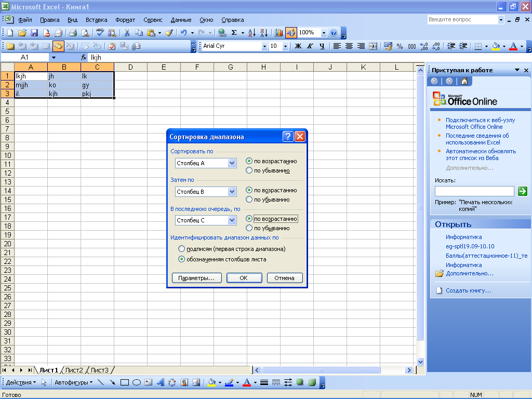
Task: Confirm sorting with the OK button
Action: coord(244,278)
